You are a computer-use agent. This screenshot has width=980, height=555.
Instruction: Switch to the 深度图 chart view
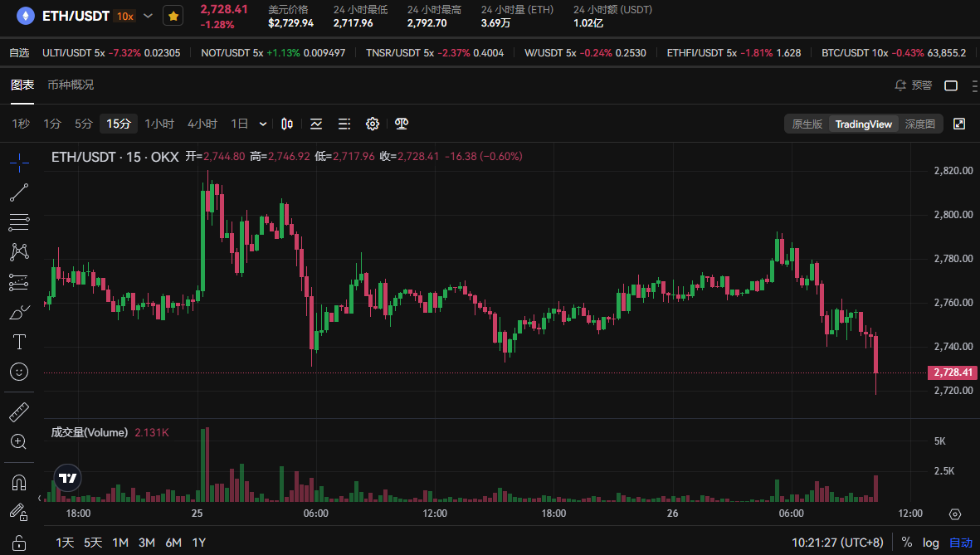pyautogui.click(x=920, y=124)
